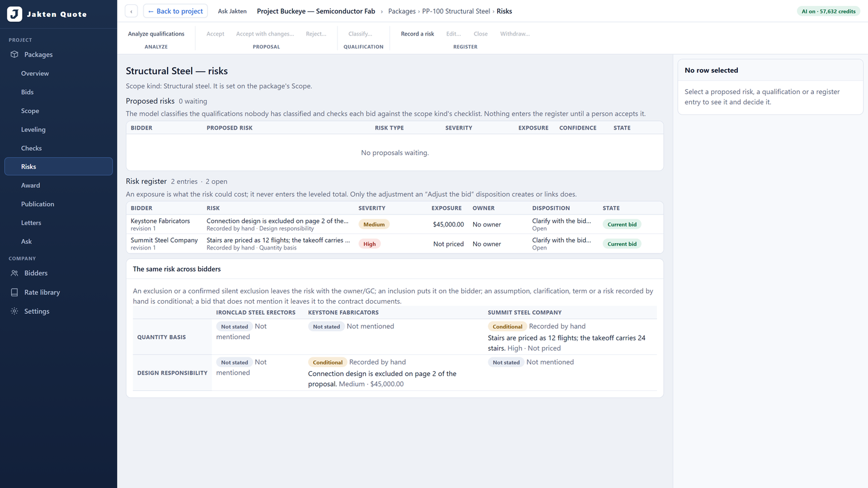Click the Packages breadcrumb

click(x=402, y=11)
